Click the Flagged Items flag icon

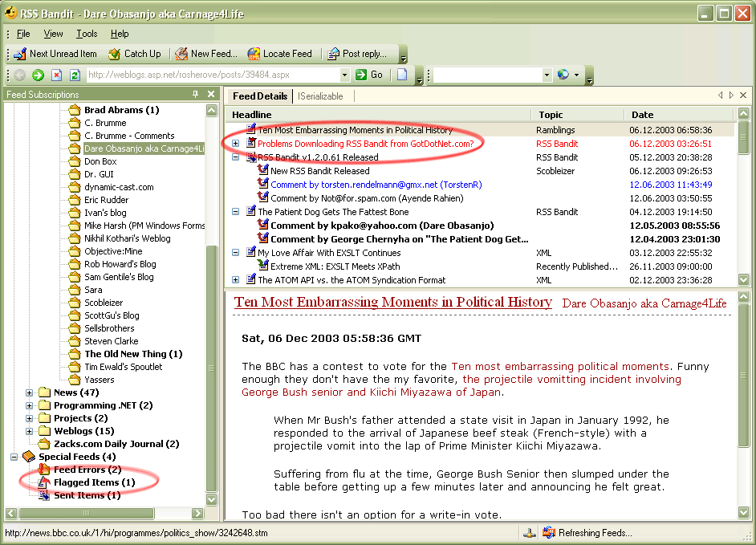click(x=44, y=482)
